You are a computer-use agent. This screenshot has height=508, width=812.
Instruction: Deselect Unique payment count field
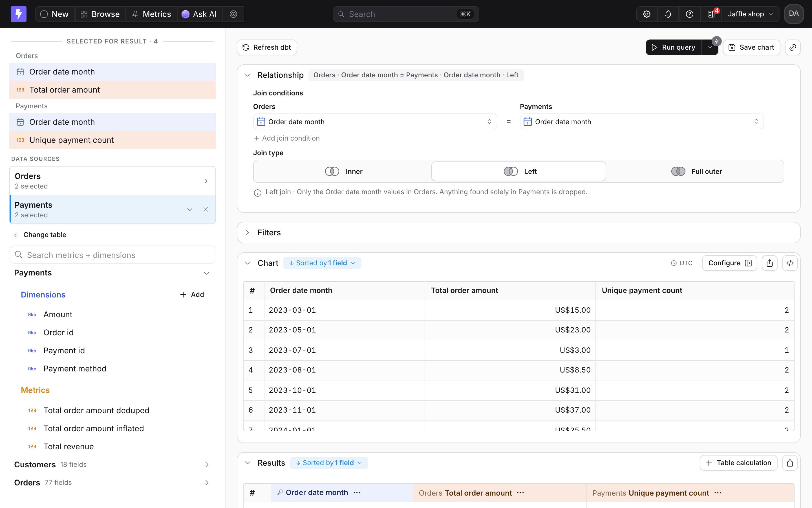112,140
